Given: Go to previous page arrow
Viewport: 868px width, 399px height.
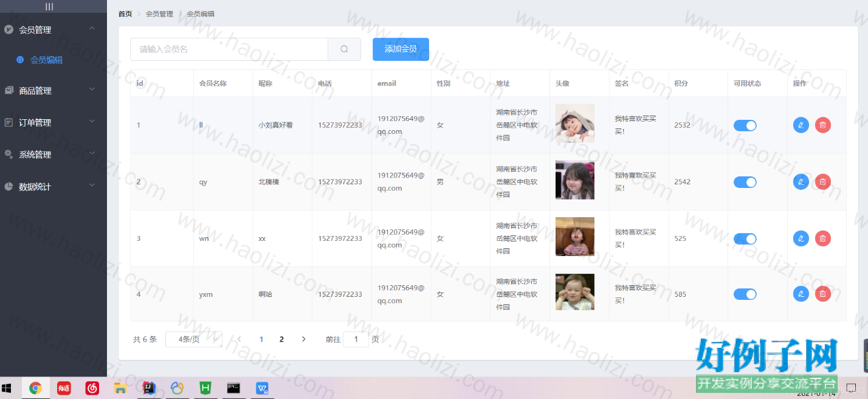Looking at the screenshot, I should pyautogui.click(x=239, y=339).
